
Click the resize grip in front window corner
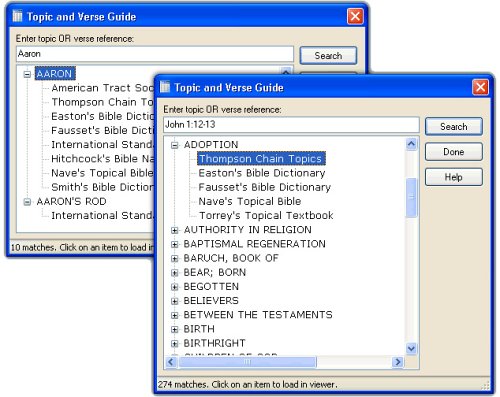[x=485, y=386]
